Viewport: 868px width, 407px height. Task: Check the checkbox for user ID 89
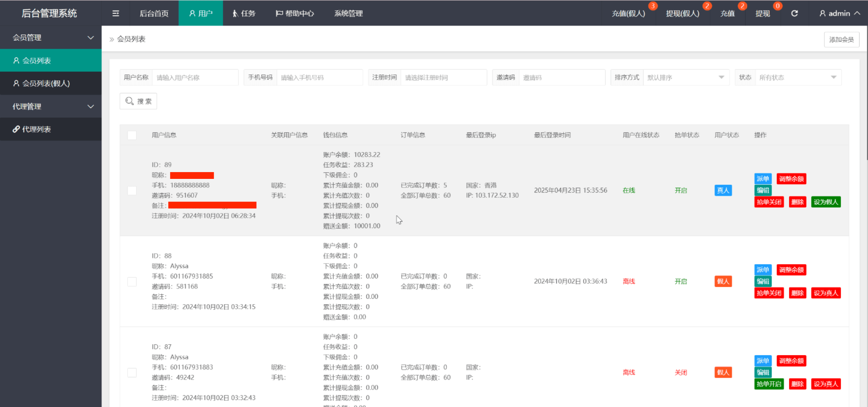[132, 190]
